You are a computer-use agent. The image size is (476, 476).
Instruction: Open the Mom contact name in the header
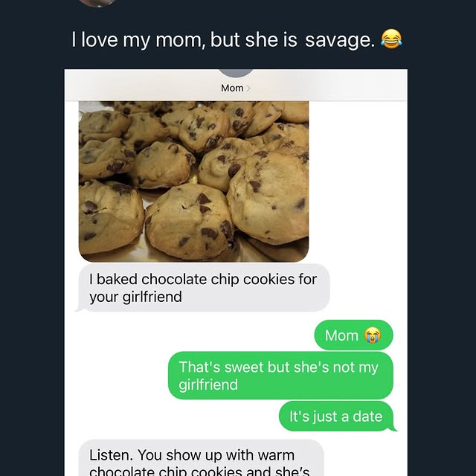pyautogui.click(x=232, y=88)
